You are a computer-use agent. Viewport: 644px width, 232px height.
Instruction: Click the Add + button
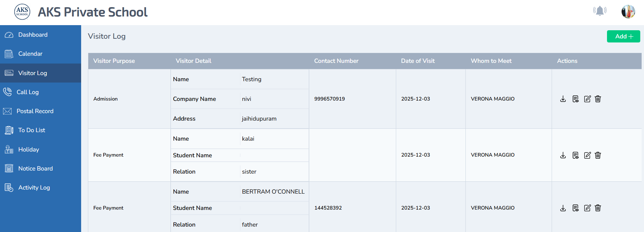point(623,36)
